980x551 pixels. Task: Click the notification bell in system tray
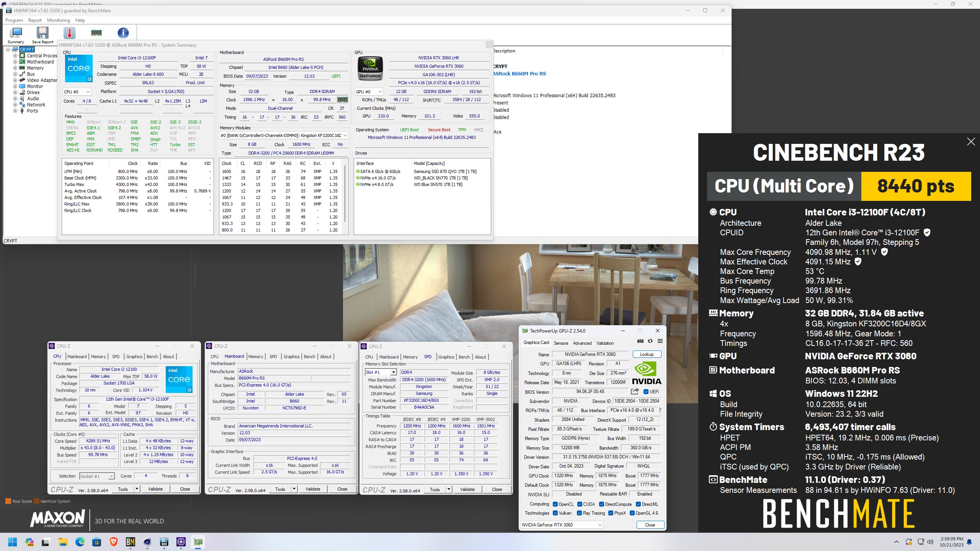coord(969,542)
